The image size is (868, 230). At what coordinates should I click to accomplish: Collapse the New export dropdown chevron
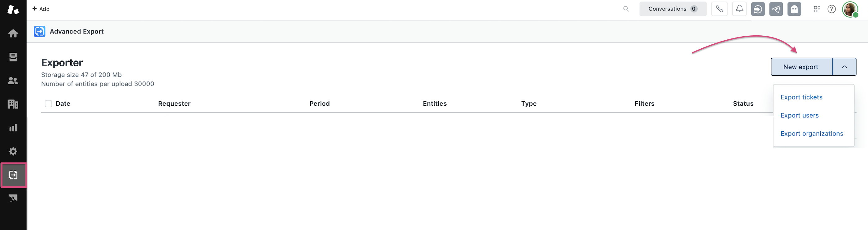click(844, 67)
